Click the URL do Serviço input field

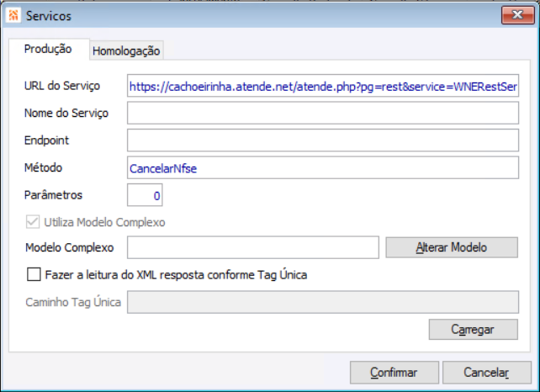click(x=323, y=86)
